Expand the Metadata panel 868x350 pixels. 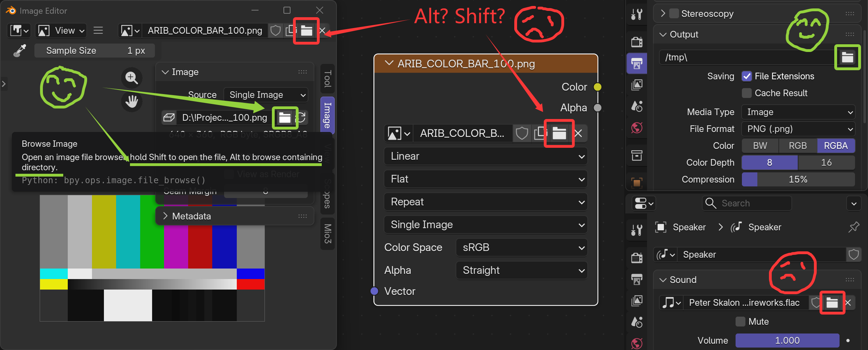[x=235, y=216]
